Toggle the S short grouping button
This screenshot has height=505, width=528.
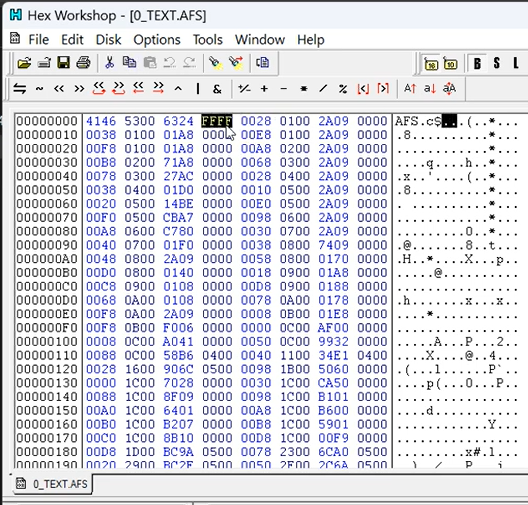pyautogui.click(x=497, y=63)
